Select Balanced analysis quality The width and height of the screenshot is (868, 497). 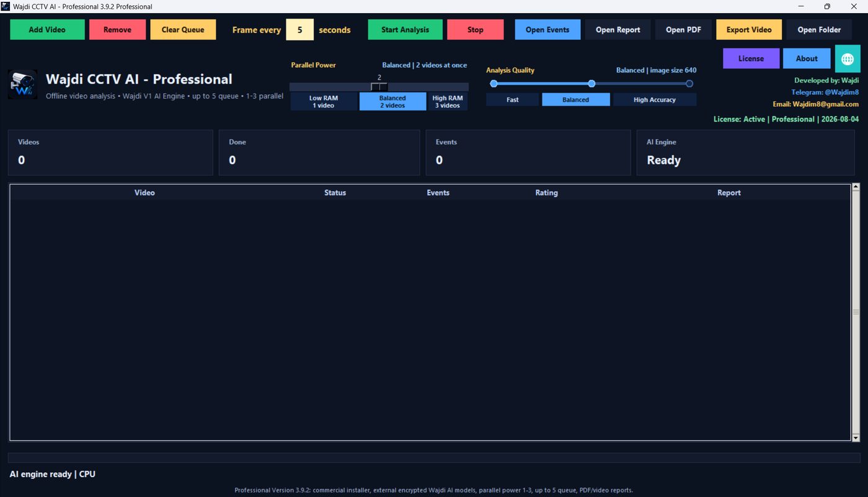(576, 99)
